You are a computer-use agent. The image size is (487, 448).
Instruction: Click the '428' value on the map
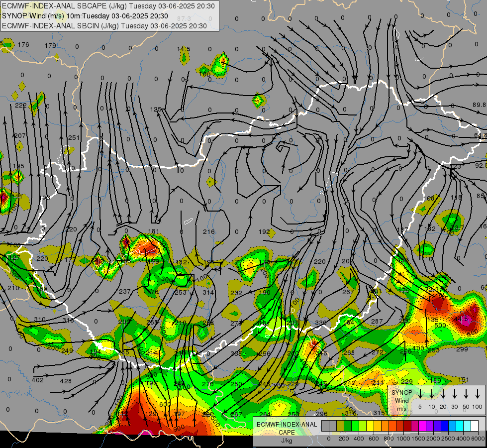(66, 381)
